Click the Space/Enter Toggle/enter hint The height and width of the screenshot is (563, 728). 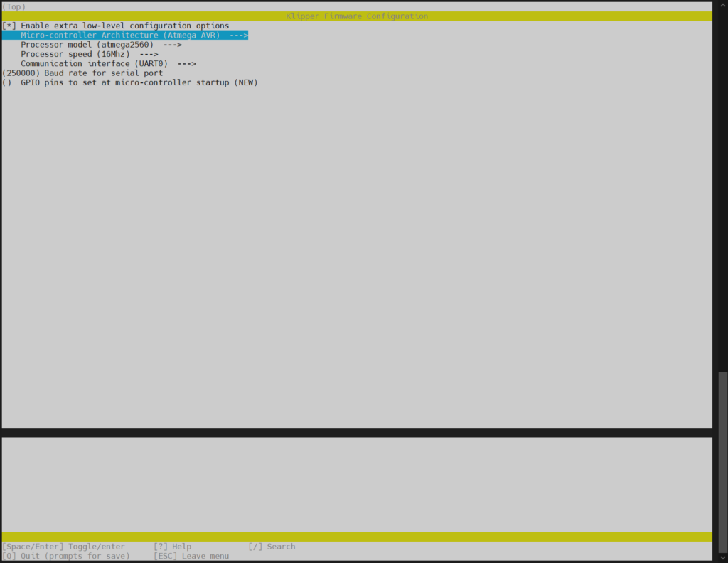[x=63, y=546]
